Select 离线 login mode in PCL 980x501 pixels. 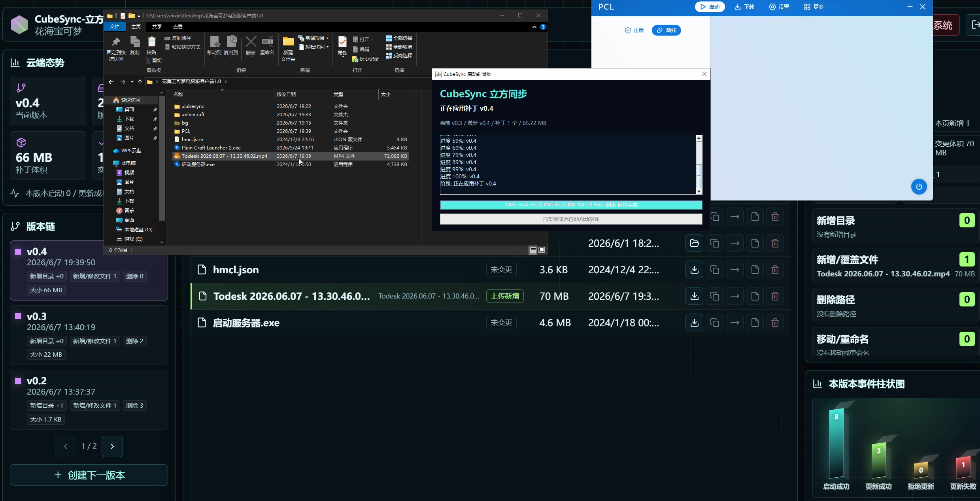tap(667, 30)
